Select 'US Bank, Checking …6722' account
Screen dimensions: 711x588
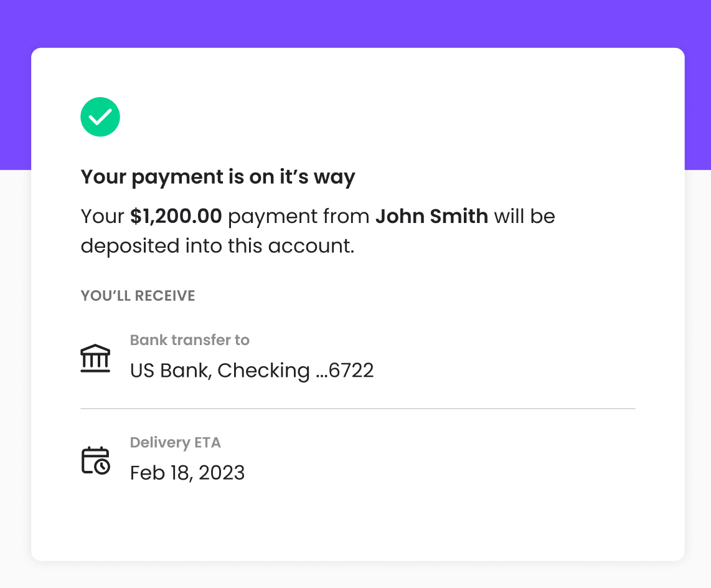[x=252, y=370]
